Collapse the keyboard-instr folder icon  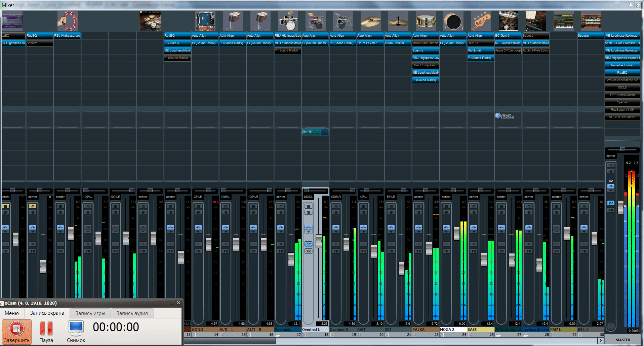(526, 335)
